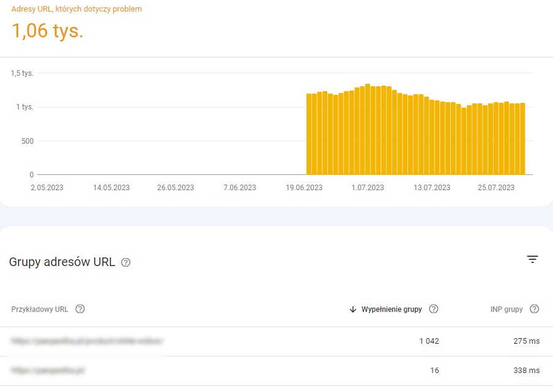Click the 1,06 tys. total figure
Screen dimensions: 553x392
tap(48, 31)
